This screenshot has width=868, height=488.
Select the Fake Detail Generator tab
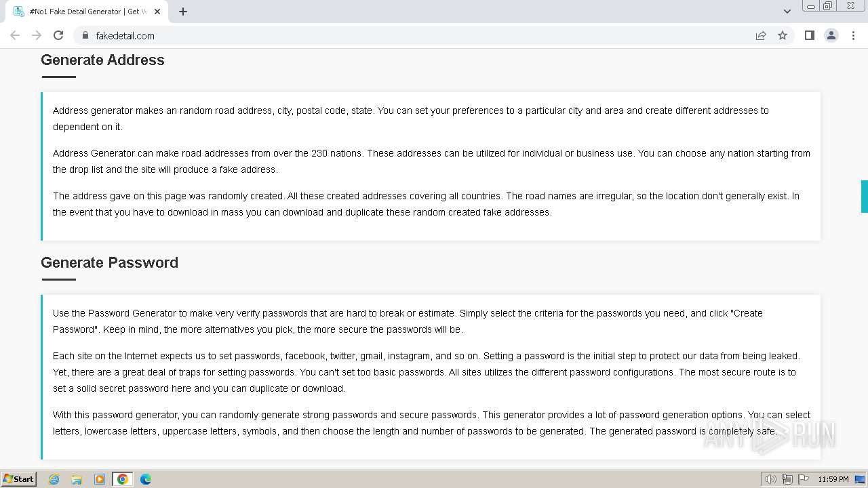point(81,12)
